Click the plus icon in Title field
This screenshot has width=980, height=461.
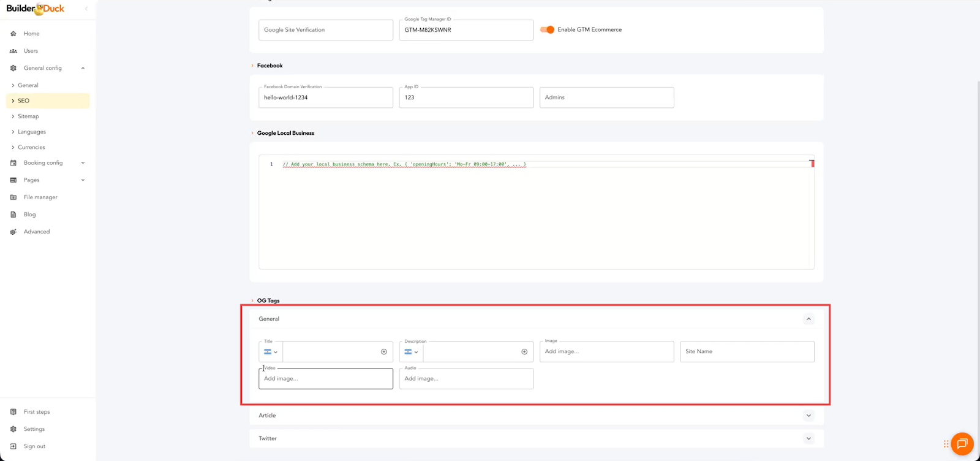pyautogui.click(x=384, y=352)
